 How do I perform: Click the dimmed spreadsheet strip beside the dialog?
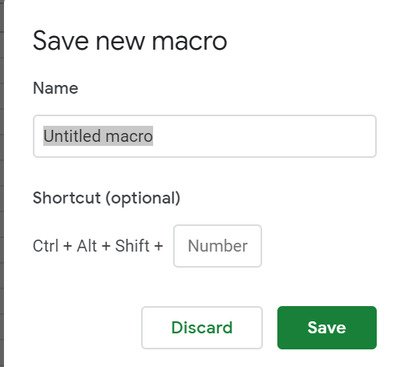point(2,183)
